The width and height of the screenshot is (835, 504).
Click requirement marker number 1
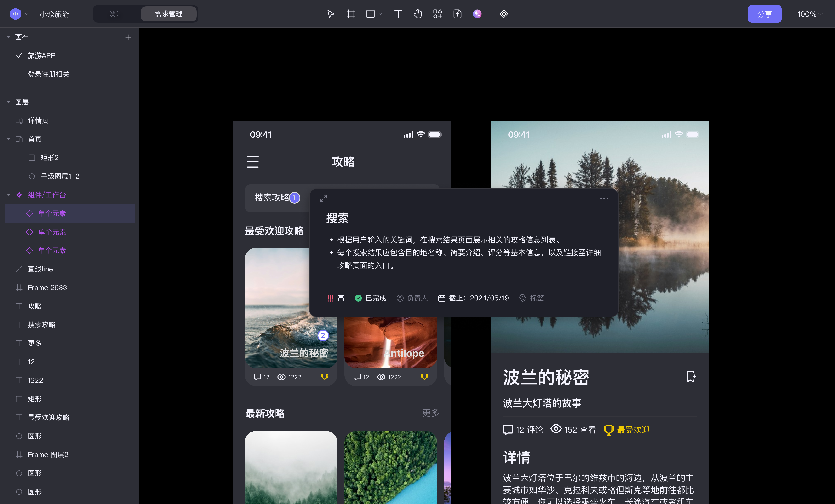pos(295,198)
